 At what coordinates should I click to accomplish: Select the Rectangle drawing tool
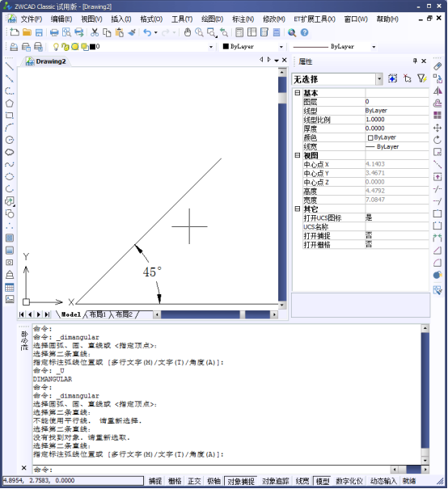point(10,116)
